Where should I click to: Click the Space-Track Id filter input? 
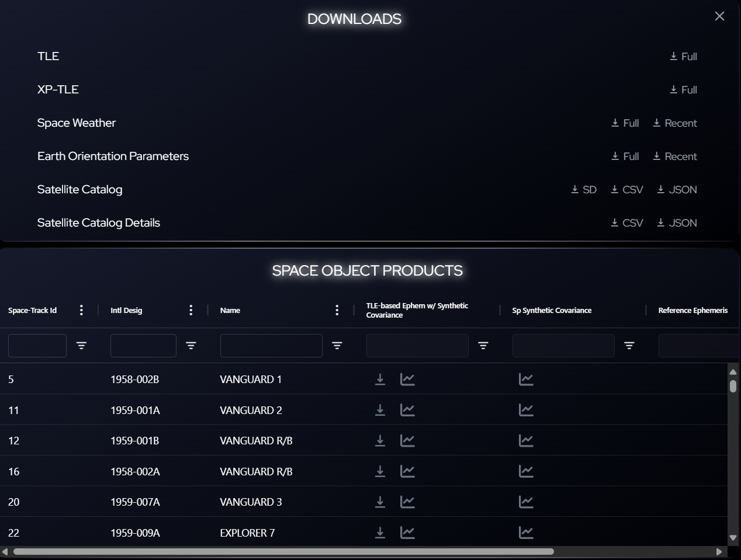point(37,346)
